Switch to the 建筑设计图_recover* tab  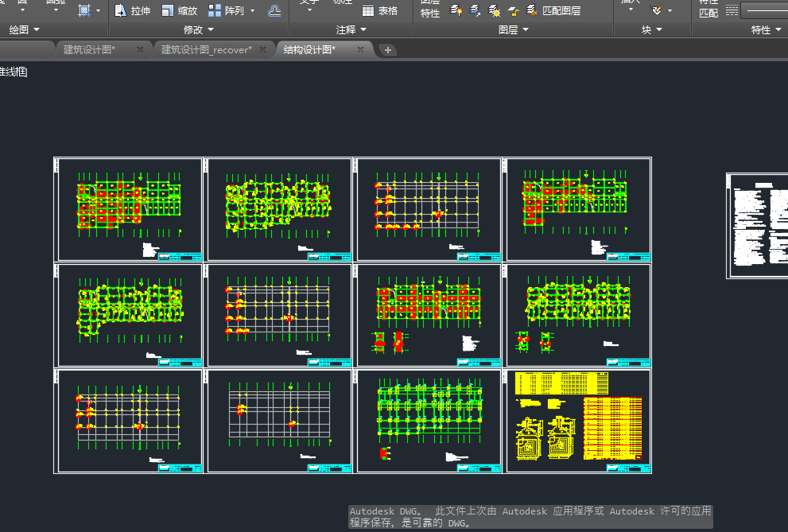pos(206,50)
